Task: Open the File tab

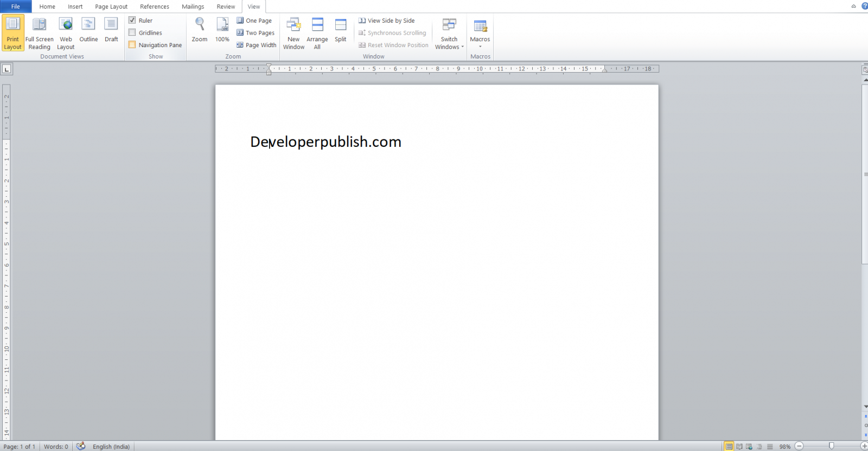Action: [16, 7]
